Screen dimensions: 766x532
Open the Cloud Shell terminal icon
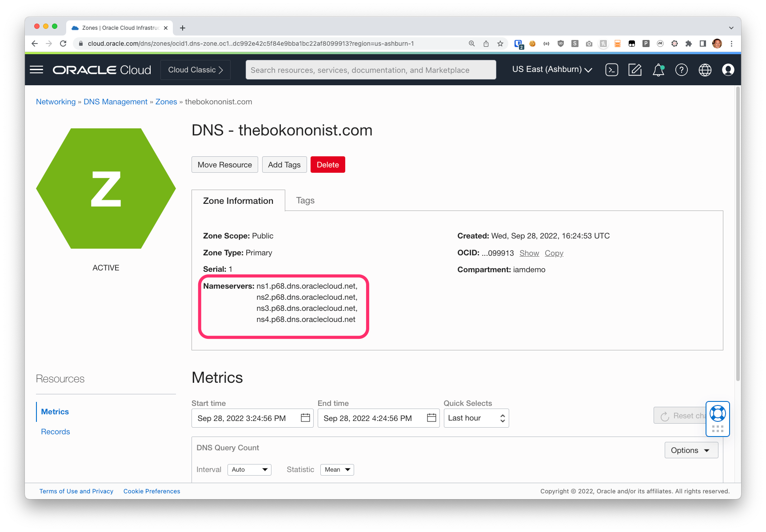[612, 70]
